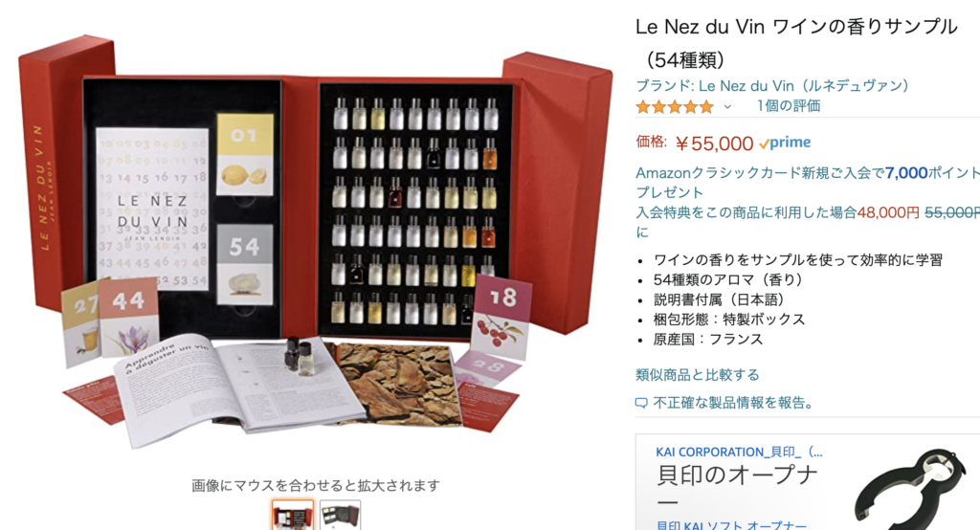The height and width of the screenshot is (530, 980).
Task: Click the speech bubble report icon
Action: coord(641,403)
